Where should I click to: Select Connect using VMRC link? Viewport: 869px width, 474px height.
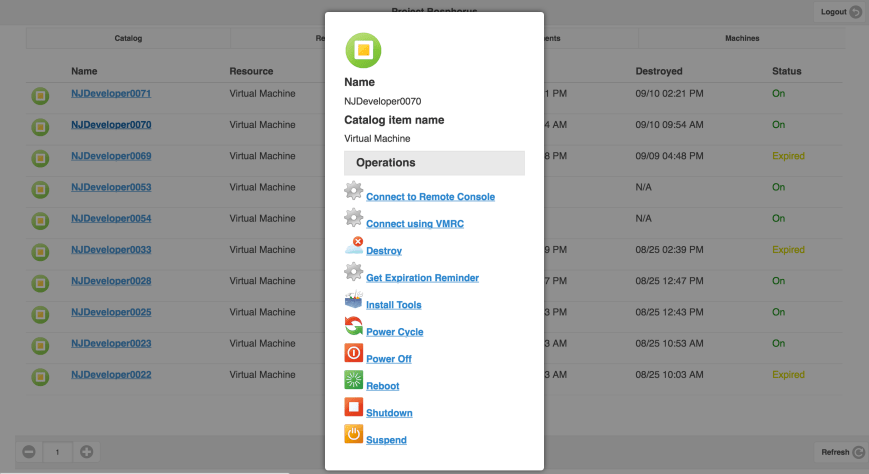click(414, 224)
